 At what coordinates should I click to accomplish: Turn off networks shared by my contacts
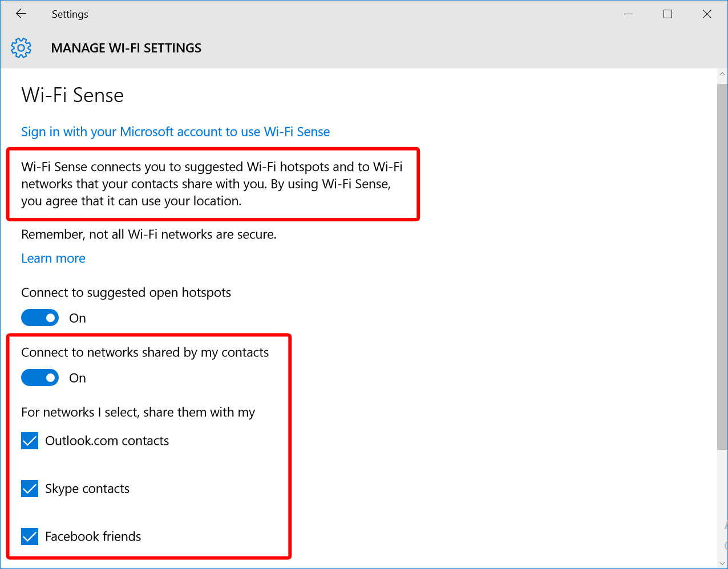click(x=40, y=377)
